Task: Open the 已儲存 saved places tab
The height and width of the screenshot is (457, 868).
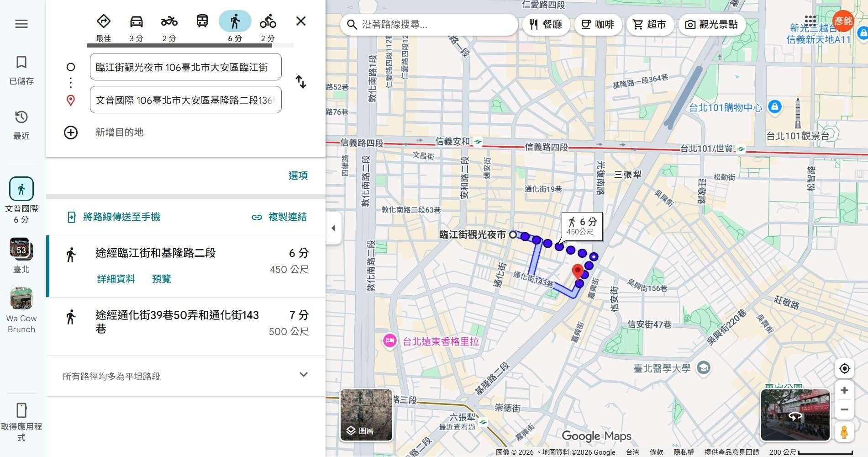Action: 21,70
